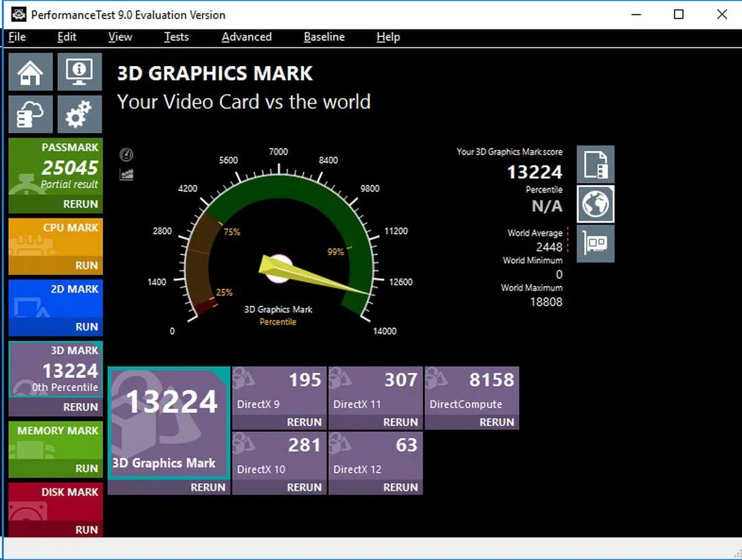Image resolution: width=742 pixels, height=560 pixels.
Task: Click the gauge needle center hub
Action: coord(278,268)
